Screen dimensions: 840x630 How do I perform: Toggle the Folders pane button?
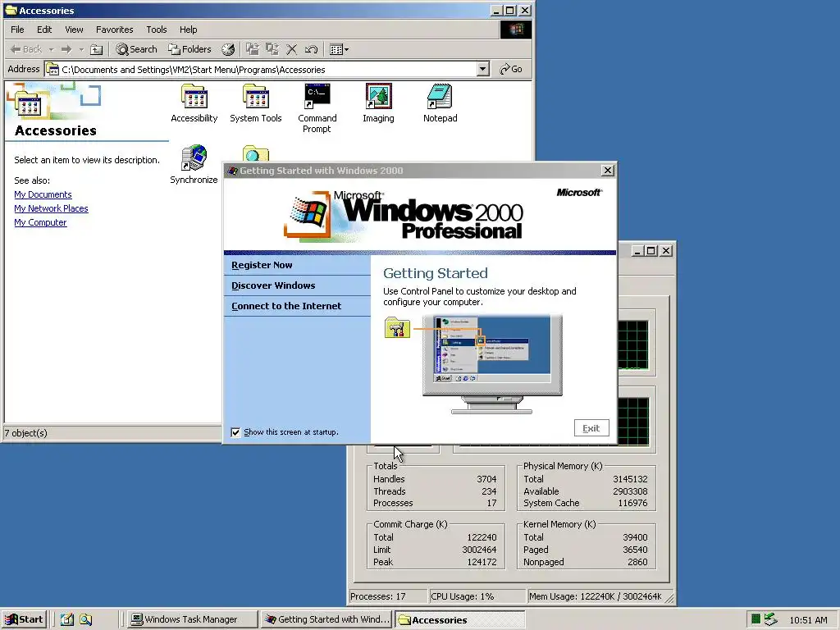[x=189, y=49]
